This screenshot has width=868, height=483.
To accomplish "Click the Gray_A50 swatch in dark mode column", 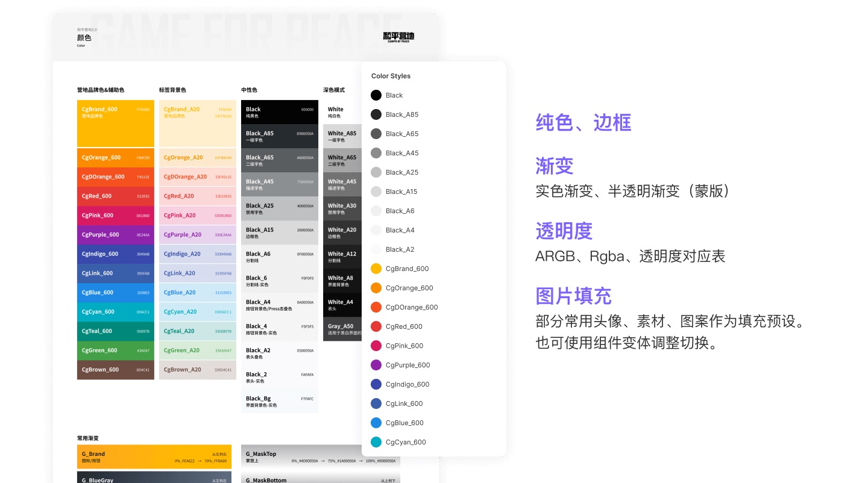I will click(x=342, y=329).
